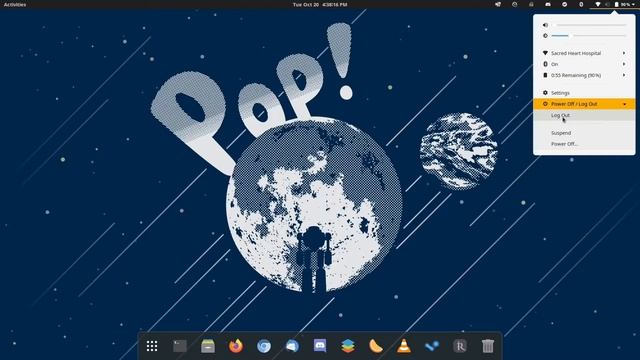Open the orange slice app in dock

pos(376,346)
